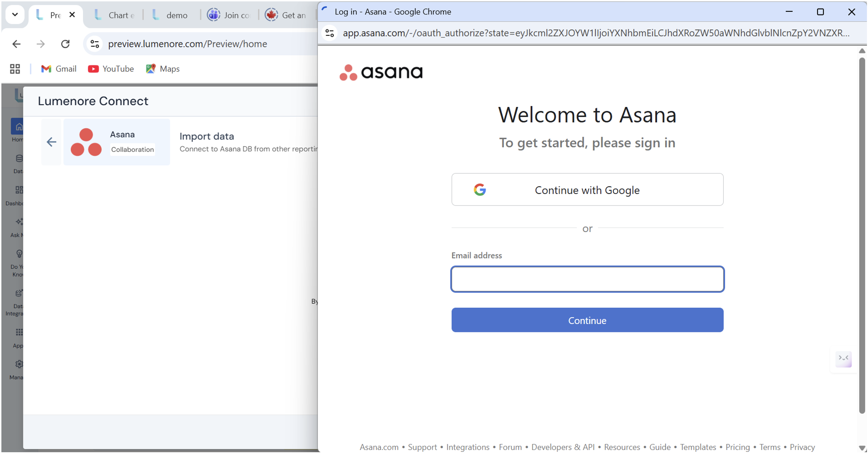Image resolution: width=868 pixels, height=455 pixels.
Task: Close the active Preview tab
Action: click(x=72, y=15)
